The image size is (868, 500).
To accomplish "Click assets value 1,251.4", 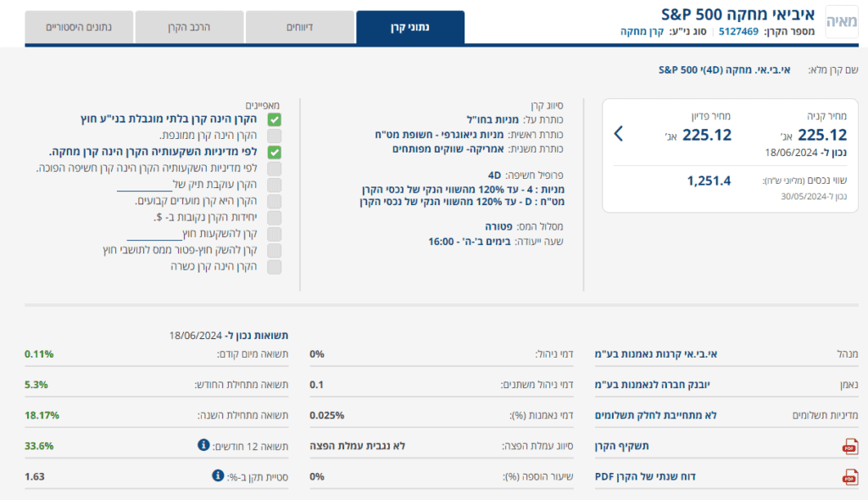I will [x=709, y=181].
